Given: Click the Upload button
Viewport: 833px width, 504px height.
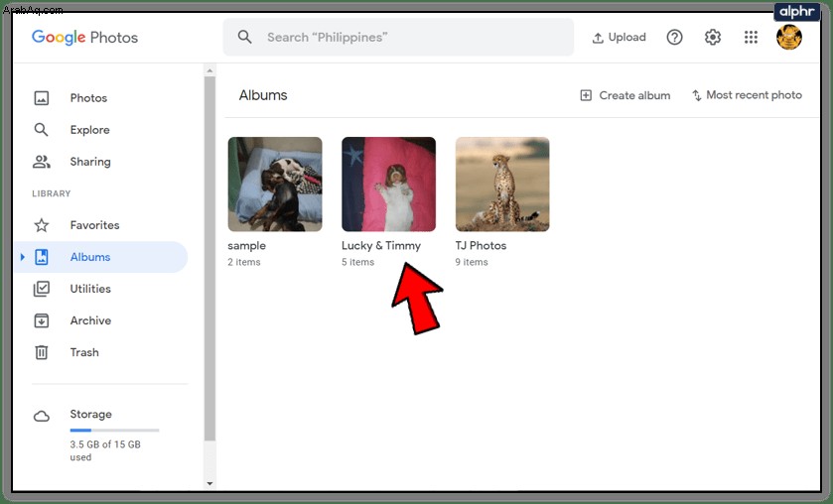Looking at the screenshot, I should pos(620,37).
